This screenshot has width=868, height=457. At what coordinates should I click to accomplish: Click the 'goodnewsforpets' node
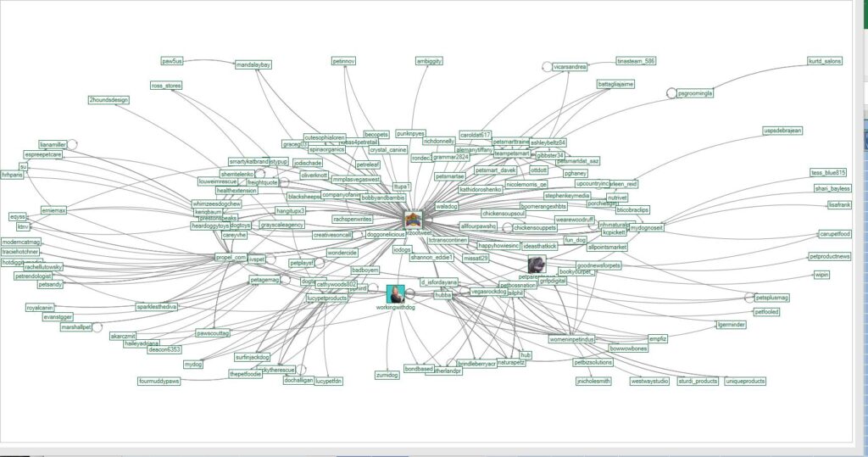pyautogui.click(x=598, y=266)
